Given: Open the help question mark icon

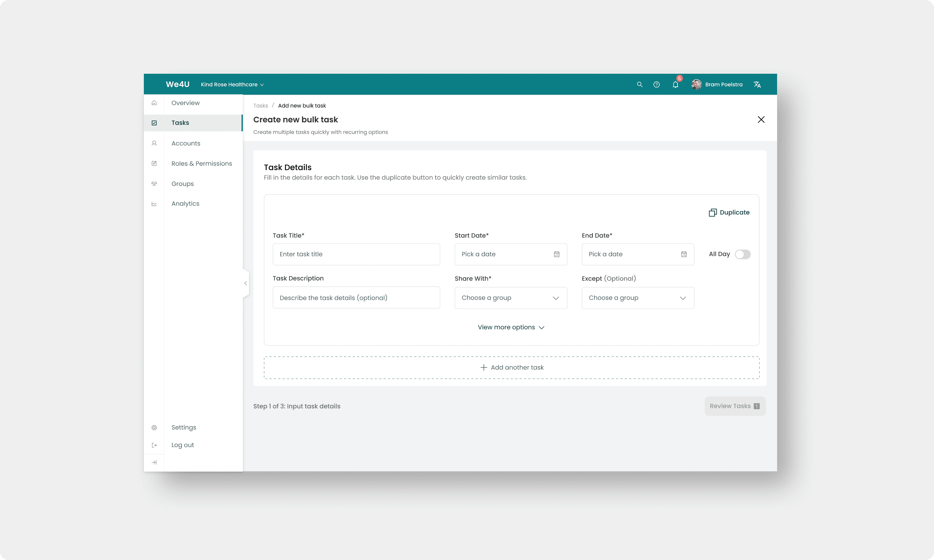Looking at the screenshot, I should click(x=657, y=85).
